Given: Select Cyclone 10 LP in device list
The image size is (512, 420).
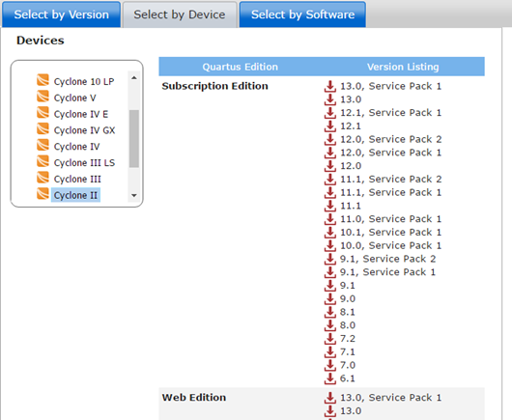Looking at the screenshot, I should pyautogui.click(x=84, y=81).
